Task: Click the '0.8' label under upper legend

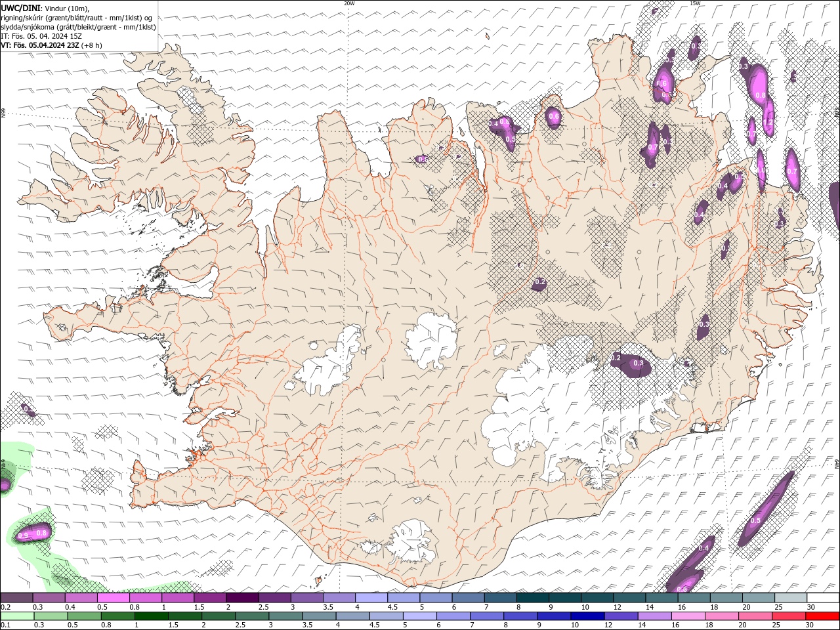Action: pyautogui.click(x=134, y=607)
